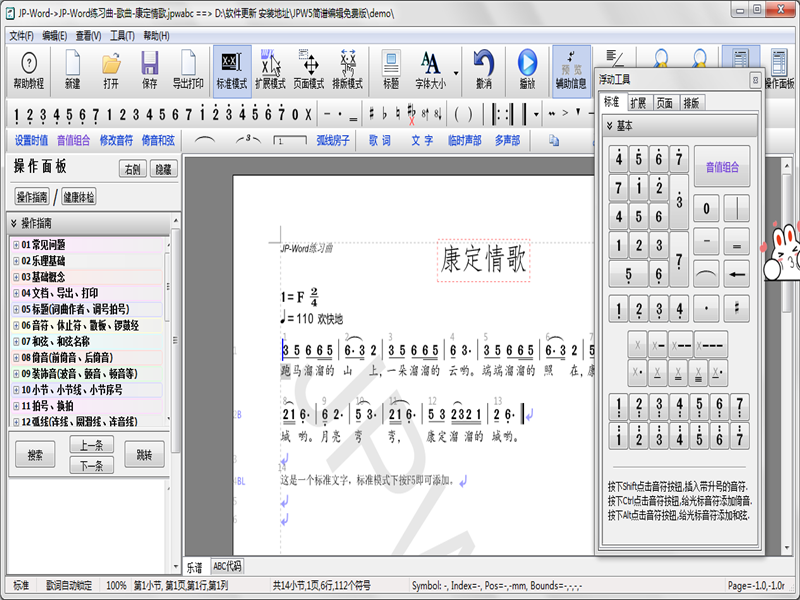Image resolution: width=800 pixels, height=600 pixels.
Task: Click the 跳转 jump button
Action: (144, 455)
